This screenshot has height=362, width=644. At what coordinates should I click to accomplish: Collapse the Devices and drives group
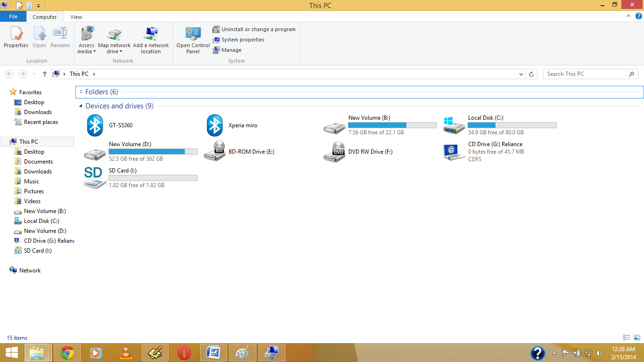pos(81,106)
